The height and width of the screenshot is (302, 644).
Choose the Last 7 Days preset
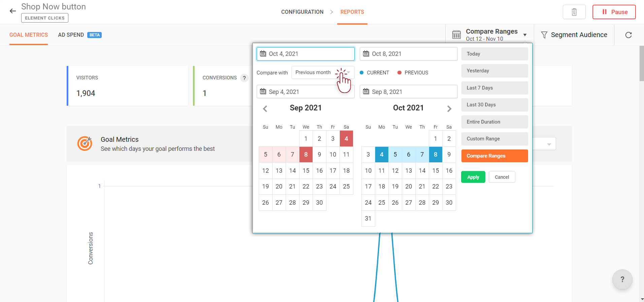(x=494, y=88)
